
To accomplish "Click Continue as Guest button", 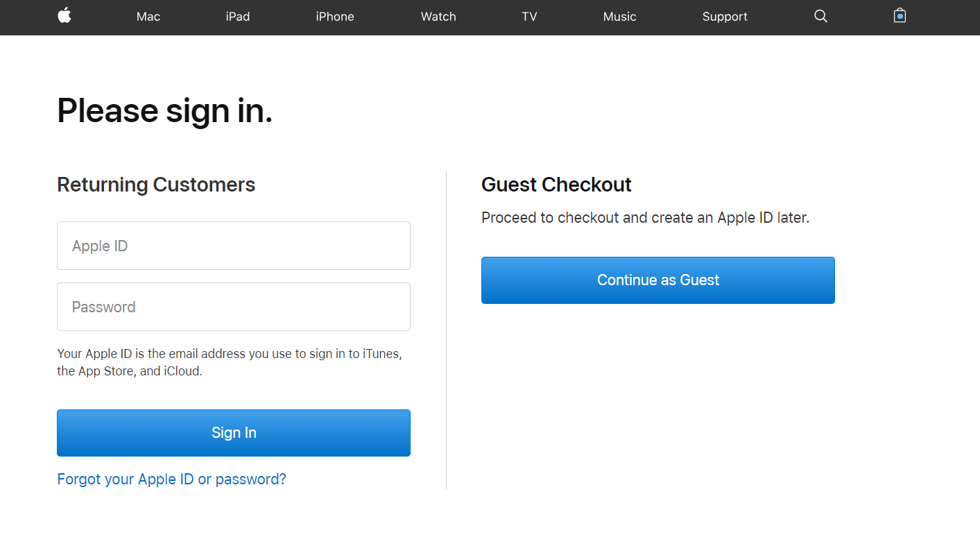I will tap(658, 280).
